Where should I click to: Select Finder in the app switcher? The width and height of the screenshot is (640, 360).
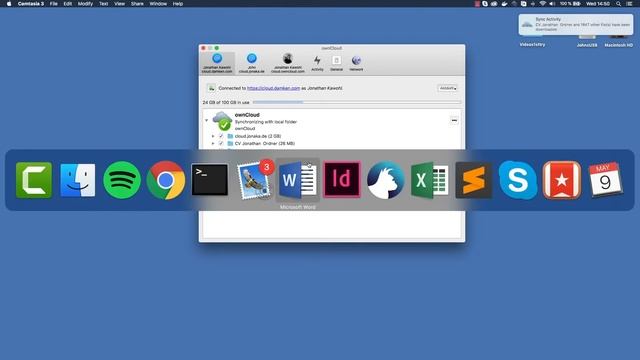coord(78,180)
